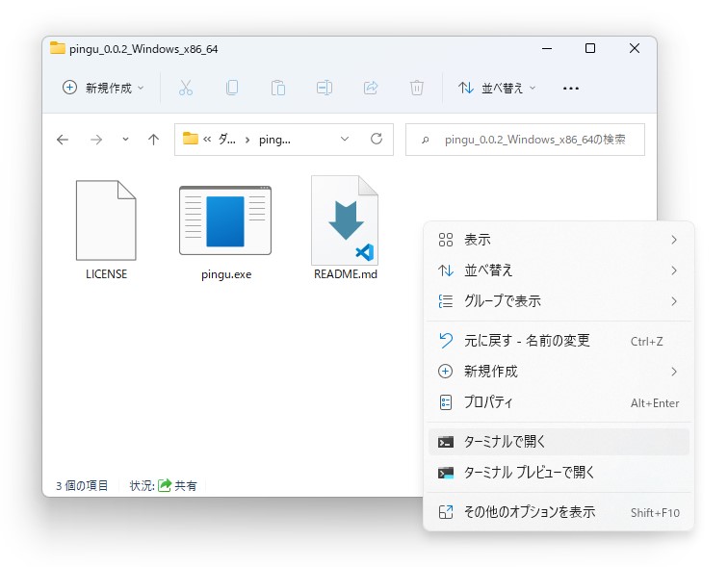Open プロパティ from context menu
Screen dimensions: 728x567
(559, 402)
